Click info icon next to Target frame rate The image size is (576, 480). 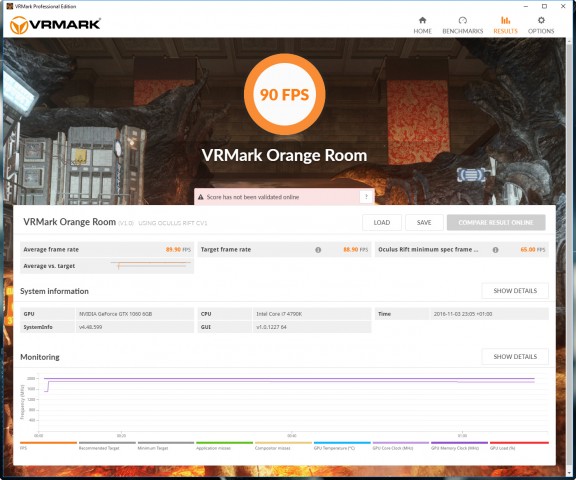click(x=318, y=250)
